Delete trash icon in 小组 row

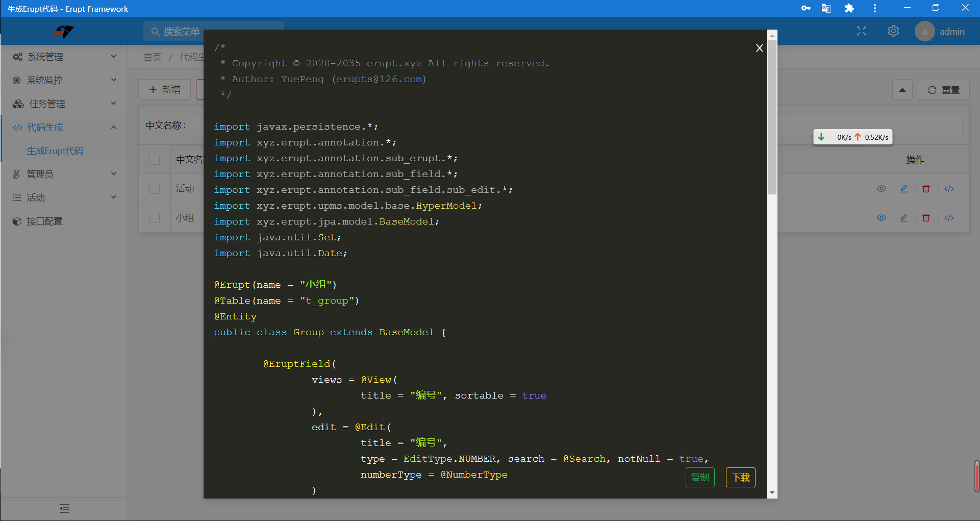(926, 218)
